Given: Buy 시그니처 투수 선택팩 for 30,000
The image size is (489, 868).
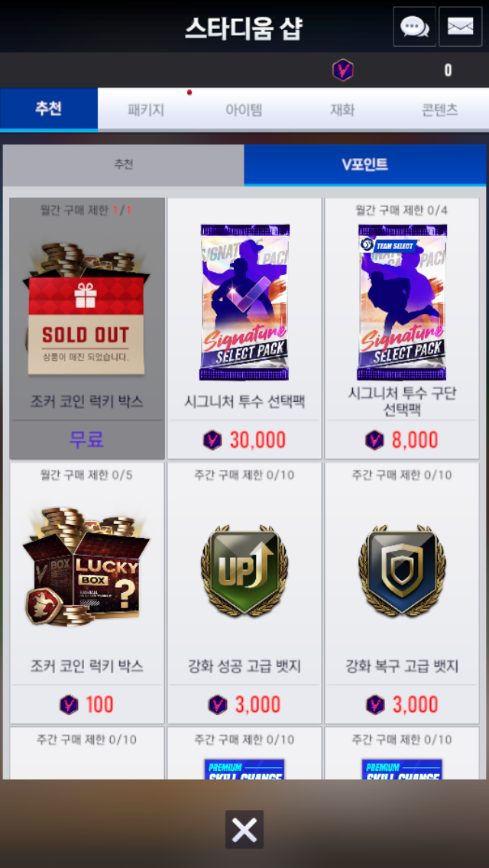Looking at the screenshot, I should [244, 440].
